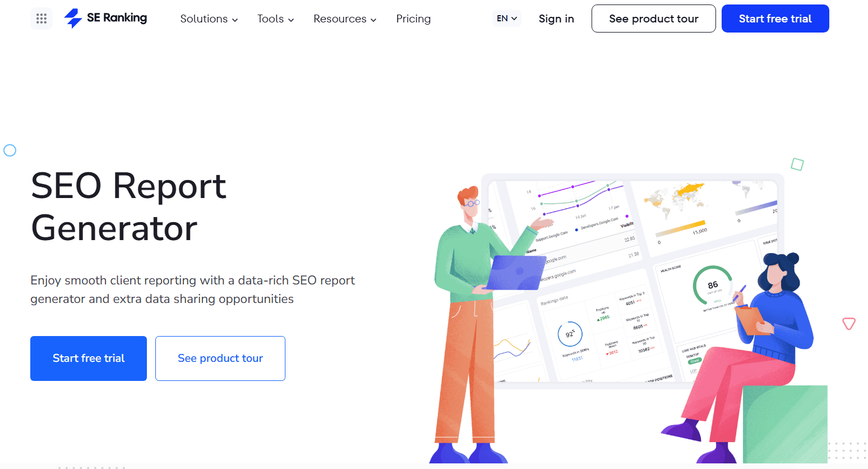
Task: Expand the Solutions menu
Action: point(209,19)
